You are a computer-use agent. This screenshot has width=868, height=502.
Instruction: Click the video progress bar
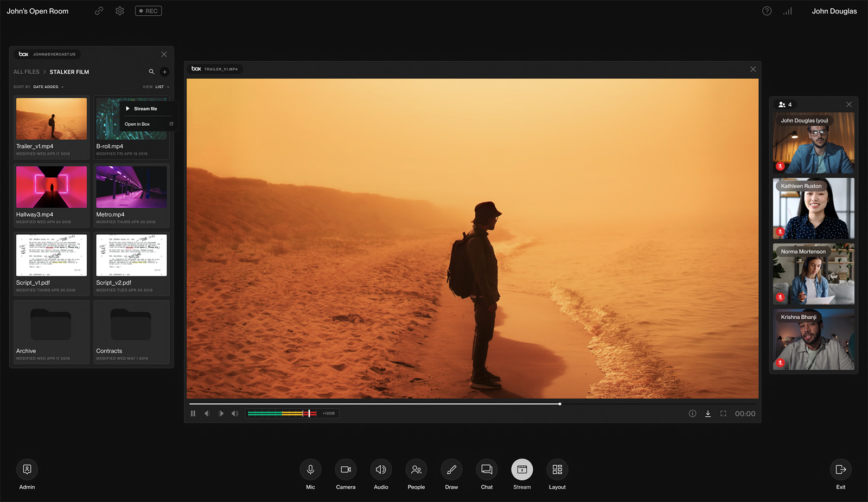pos(472,404)
